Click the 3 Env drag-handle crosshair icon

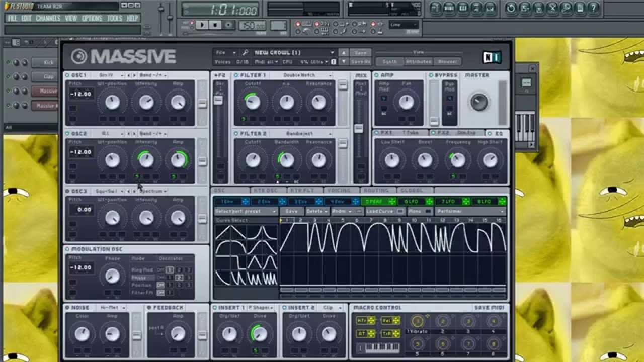pos(318,202)
